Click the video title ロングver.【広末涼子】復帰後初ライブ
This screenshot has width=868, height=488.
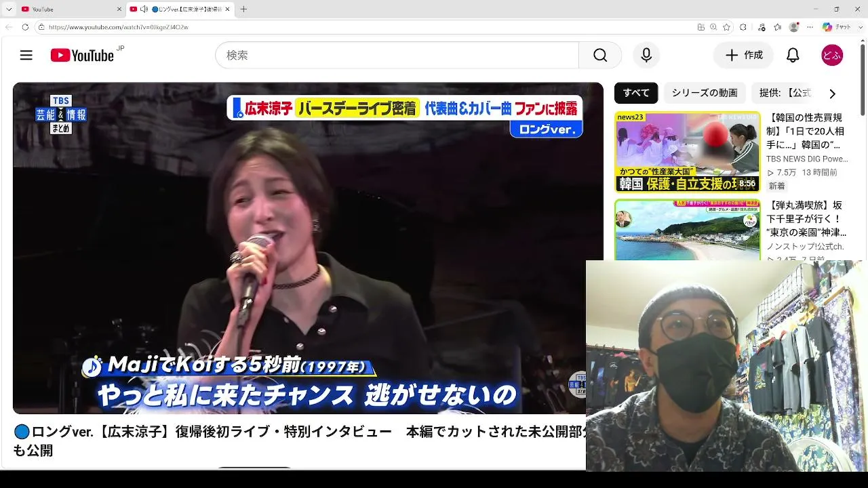(300, 441)
